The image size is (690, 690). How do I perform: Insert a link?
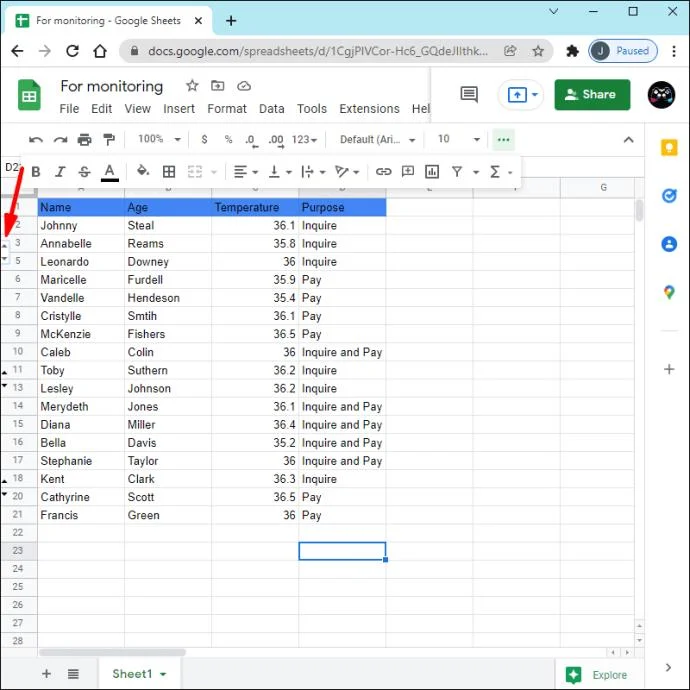(x=383, y=172)
